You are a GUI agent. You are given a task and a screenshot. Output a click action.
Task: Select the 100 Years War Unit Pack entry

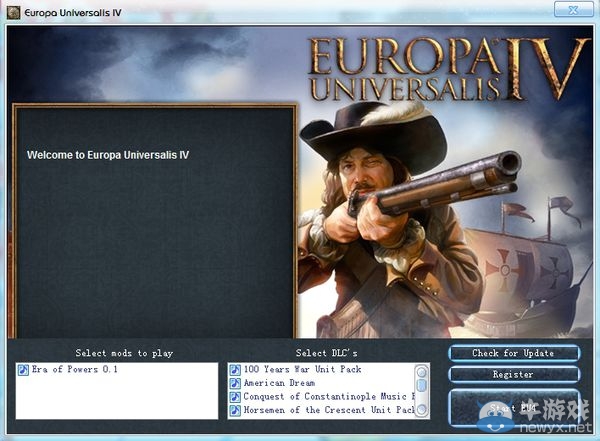pos(302,369)
